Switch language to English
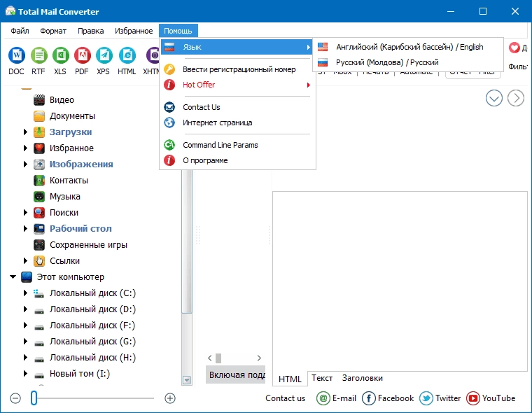532x413 pixels. (x=407, y=47)
